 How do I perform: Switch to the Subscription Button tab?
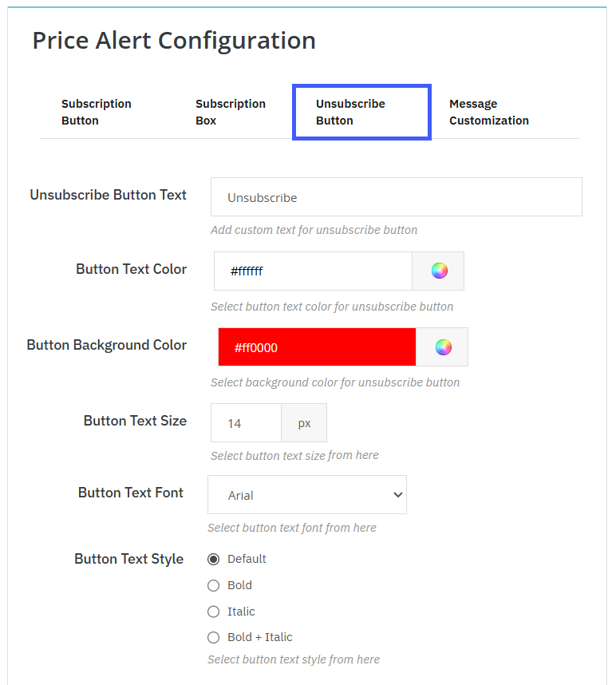(97, 112)
